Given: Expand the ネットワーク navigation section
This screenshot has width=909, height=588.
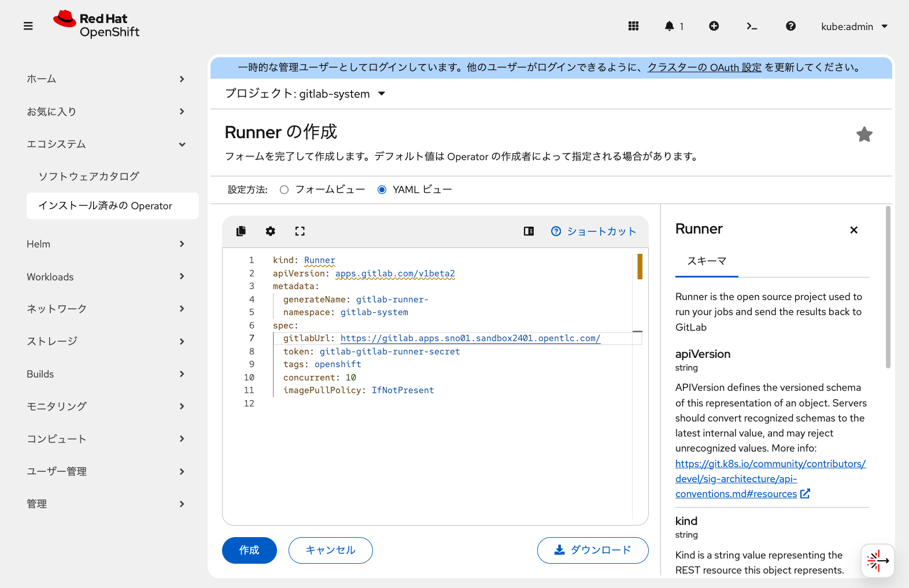Looking at the screenshot, I should point(106,309).
